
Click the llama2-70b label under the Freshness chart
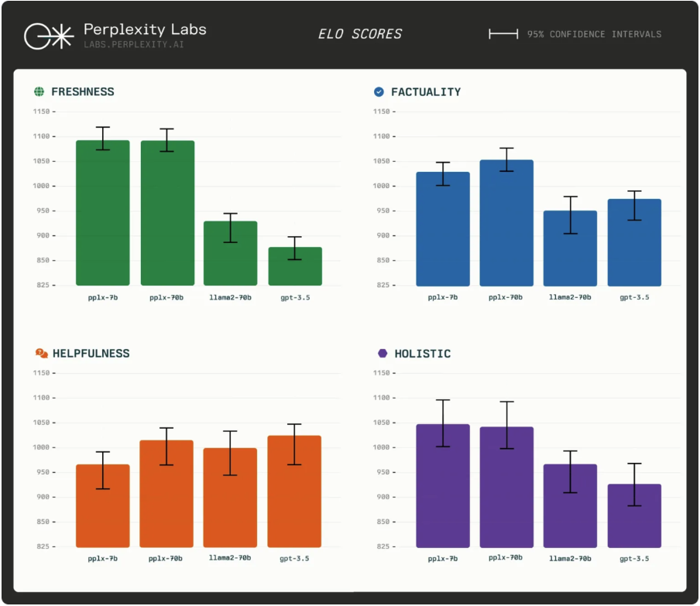(230, 298)
